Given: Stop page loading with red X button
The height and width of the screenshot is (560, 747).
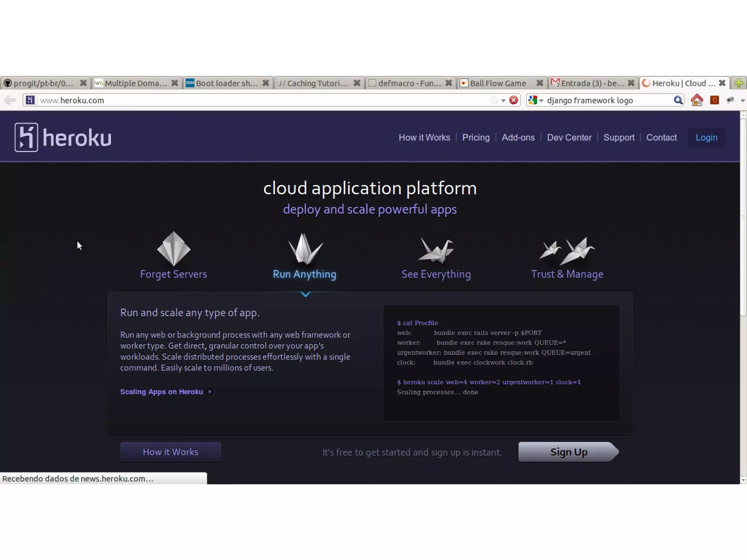Looking at the screenshot, I should point(514,100).
